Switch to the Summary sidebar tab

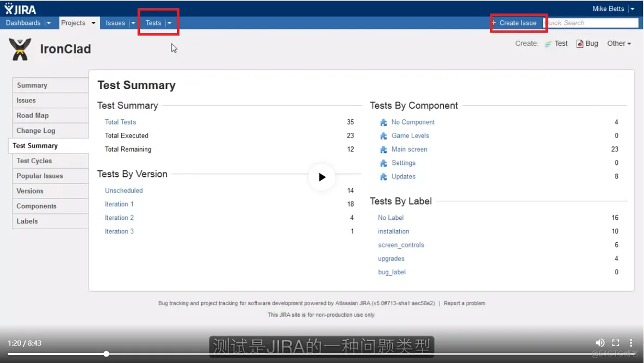tap(51, 85)
